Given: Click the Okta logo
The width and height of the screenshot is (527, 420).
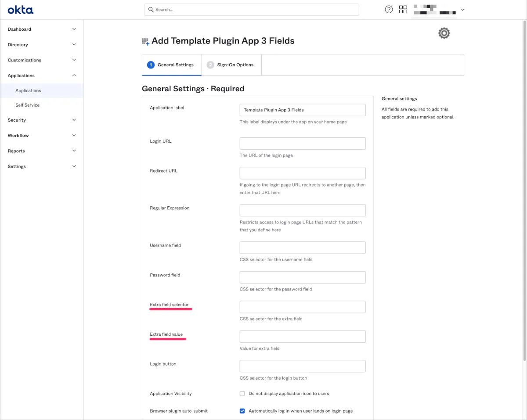Looking at the screenshot, I should (x=20, y=10).
